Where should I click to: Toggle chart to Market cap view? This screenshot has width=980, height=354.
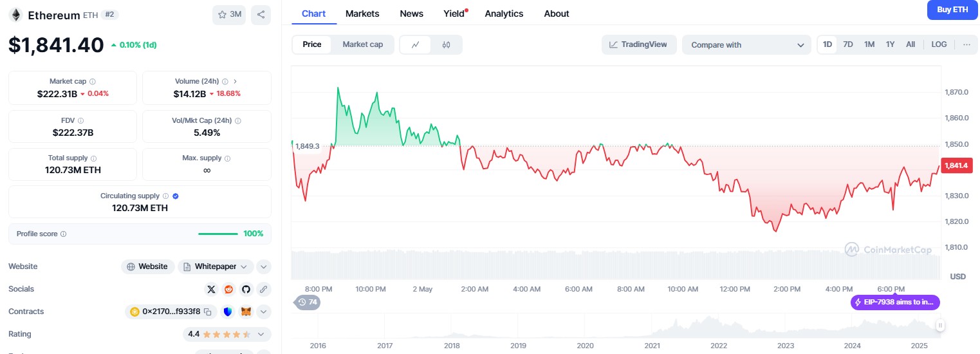pyautogui.click(x=362, y=44)
